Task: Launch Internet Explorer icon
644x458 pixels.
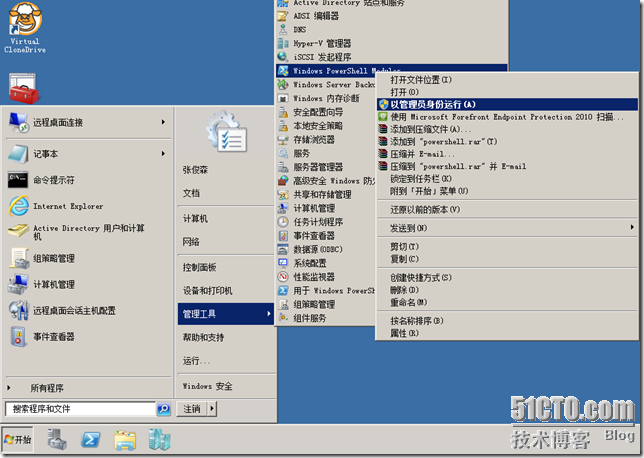Action: (18, 206)
